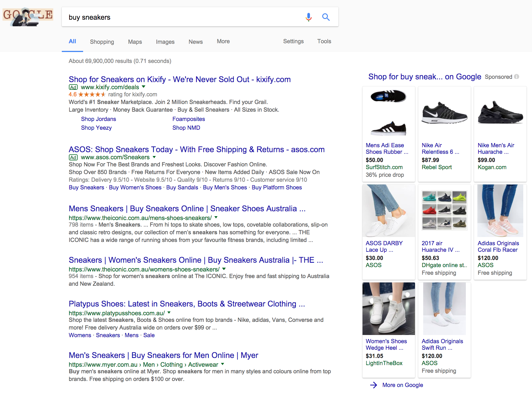Click the Buy Women's Shoes sitelink
The image size is (532, 393).
click(135, 187)
